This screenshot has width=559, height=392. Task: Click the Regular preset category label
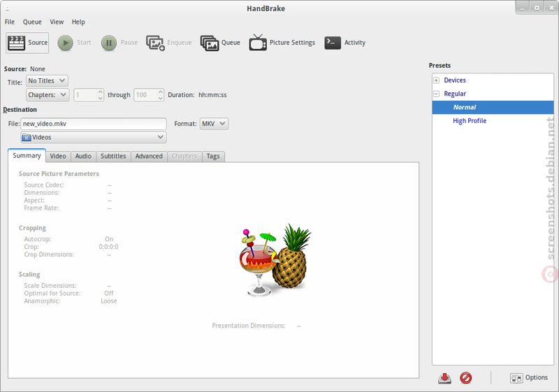click(x=455, y=94)
